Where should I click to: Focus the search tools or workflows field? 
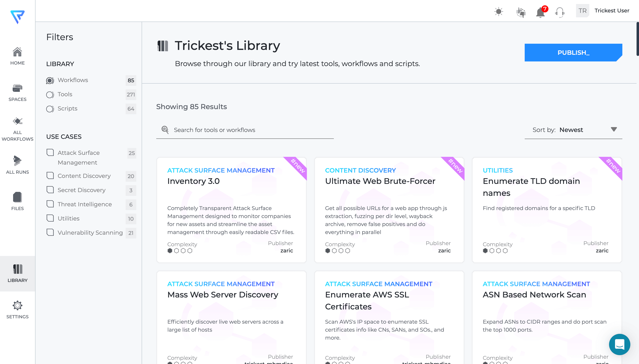pyautogui.click(x=245, y=130)
